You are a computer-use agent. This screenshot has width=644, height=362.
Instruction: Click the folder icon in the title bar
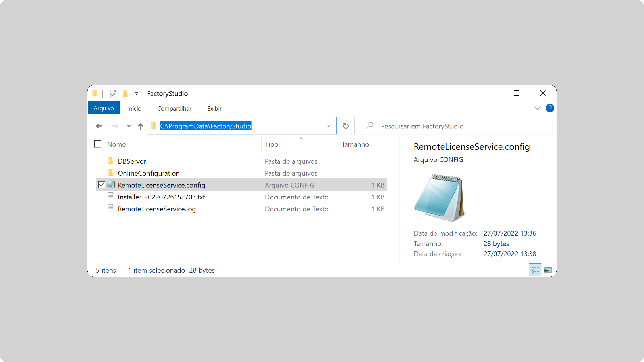click(x=95, y=93)
